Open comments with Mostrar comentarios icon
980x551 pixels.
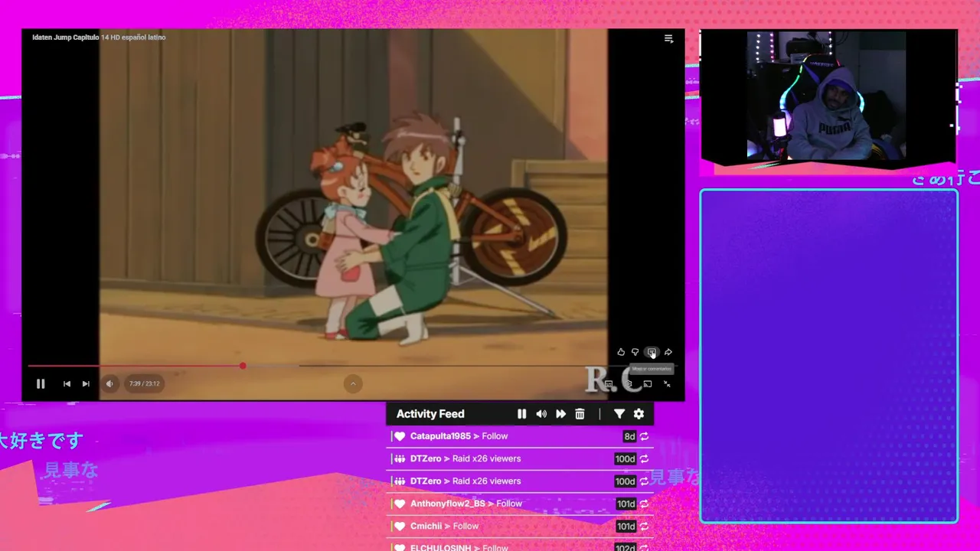click(x=652, y=352)
